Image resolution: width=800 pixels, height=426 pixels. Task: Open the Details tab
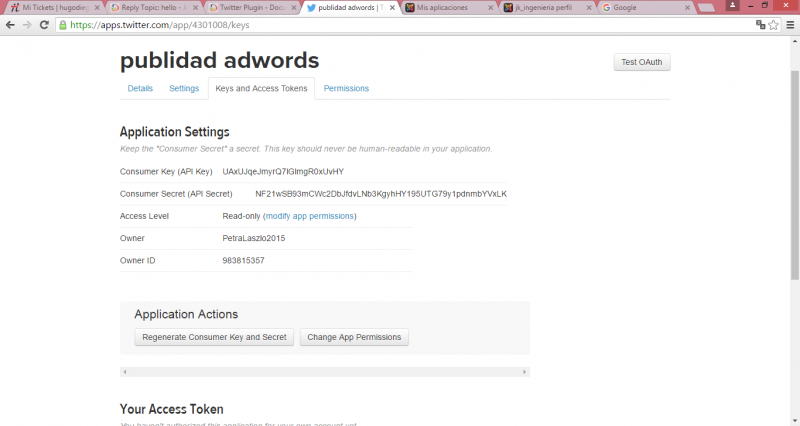(x=140, y=88)
